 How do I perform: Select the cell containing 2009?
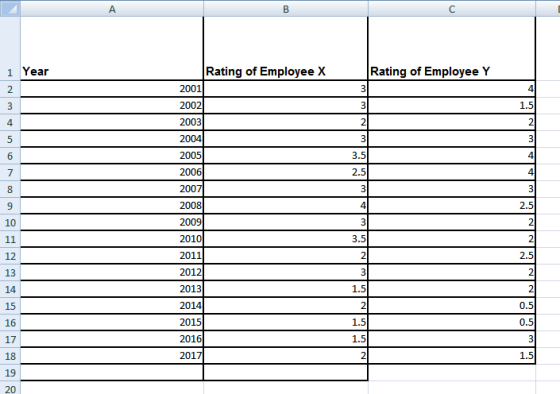pyautogui.click(x=112, y=222)
